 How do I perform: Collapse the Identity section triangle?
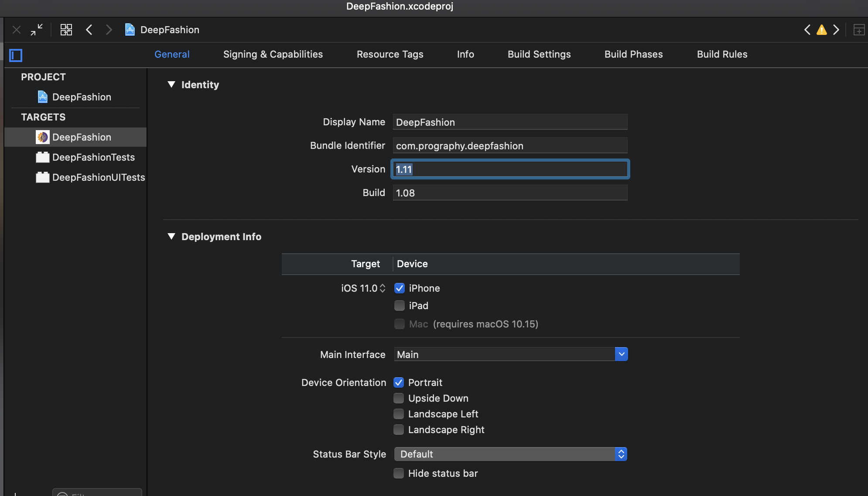pyautogui.click(x=171, y=84)
